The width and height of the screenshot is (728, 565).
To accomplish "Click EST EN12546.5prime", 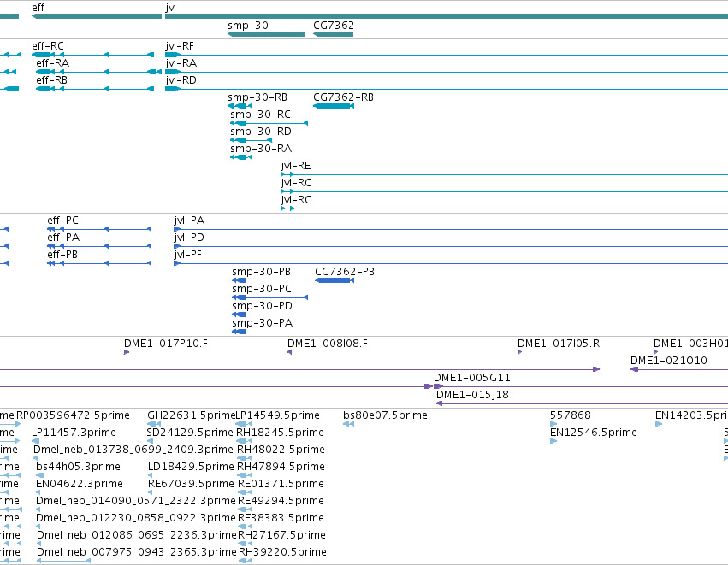I will point(553,441).
